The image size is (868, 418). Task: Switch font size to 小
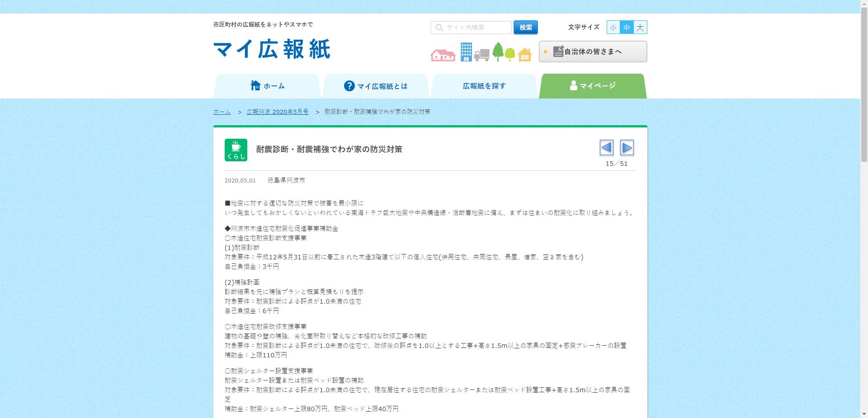tap(613, 27)
